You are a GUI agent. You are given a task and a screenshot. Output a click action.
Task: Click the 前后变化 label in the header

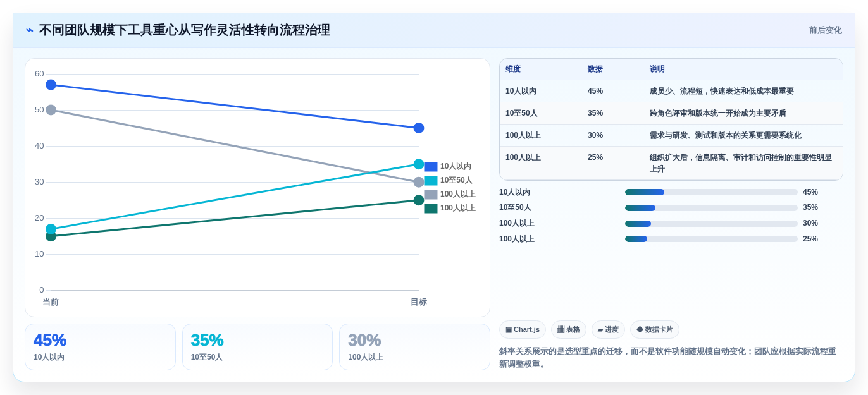(826, 30)
